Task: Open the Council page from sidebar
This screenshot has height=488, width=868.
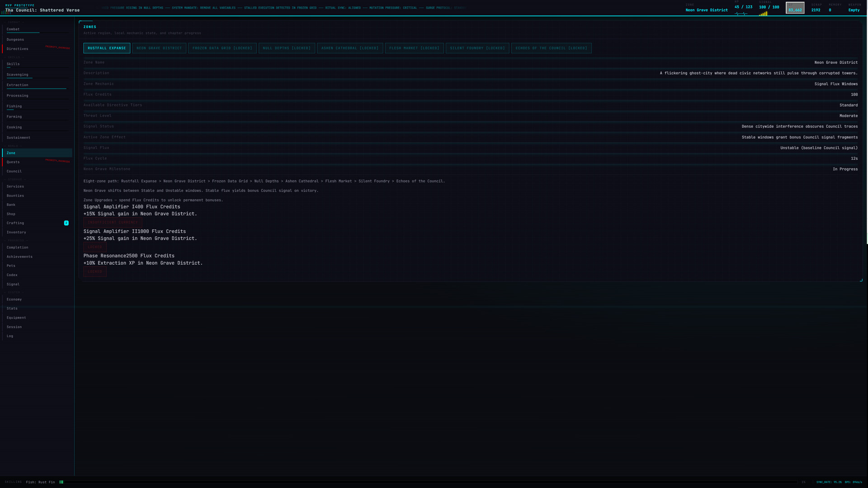Action: [x=14, y=171]
